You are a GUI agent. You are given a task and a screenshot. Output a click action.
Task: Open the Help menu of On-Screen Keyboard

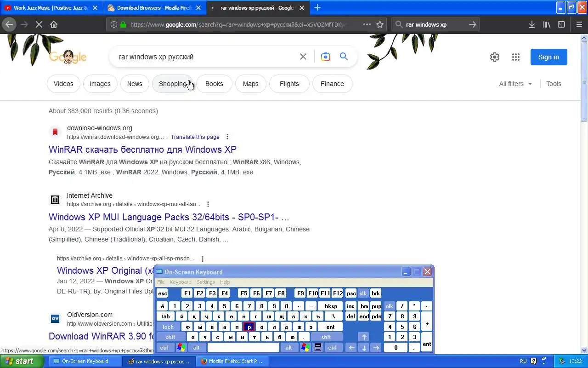[225, 282]
